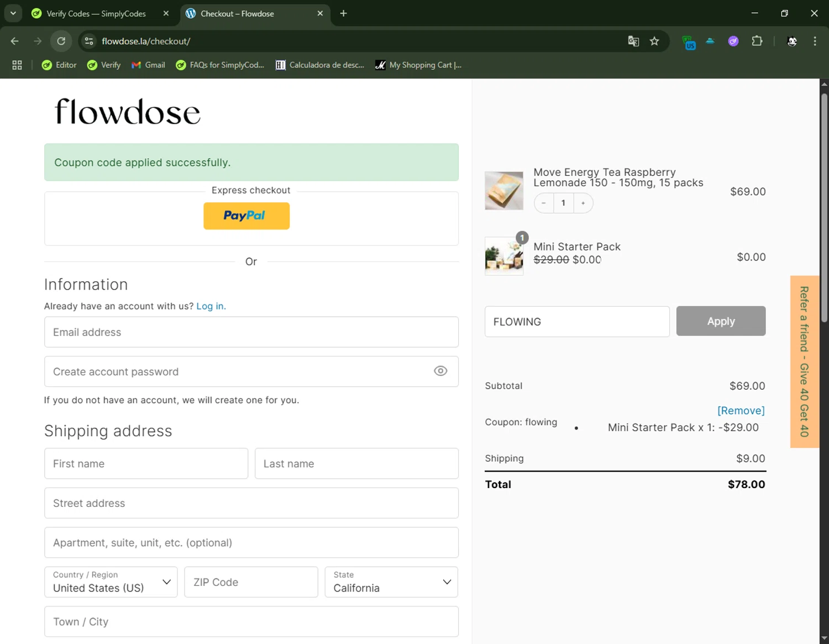Click the scroll-down arrow on scrollbar
Viewport: 829px width, 644px height.
[824, 638]
